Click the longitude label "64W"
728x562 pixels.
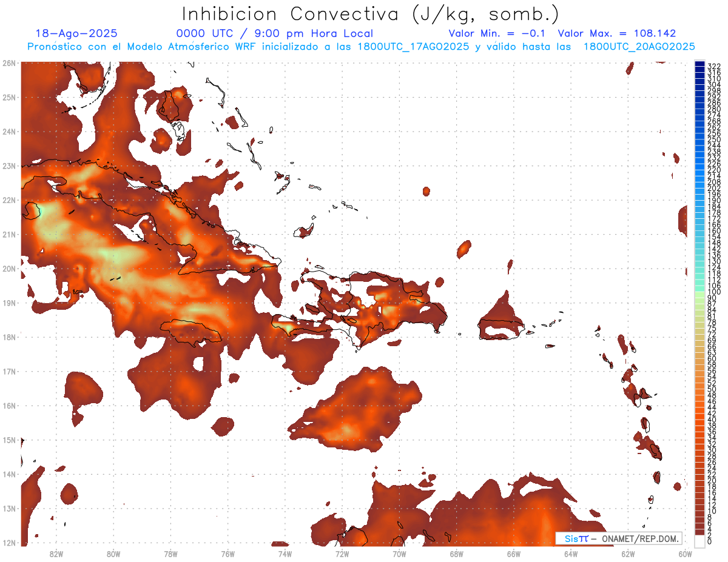[571, 554]
